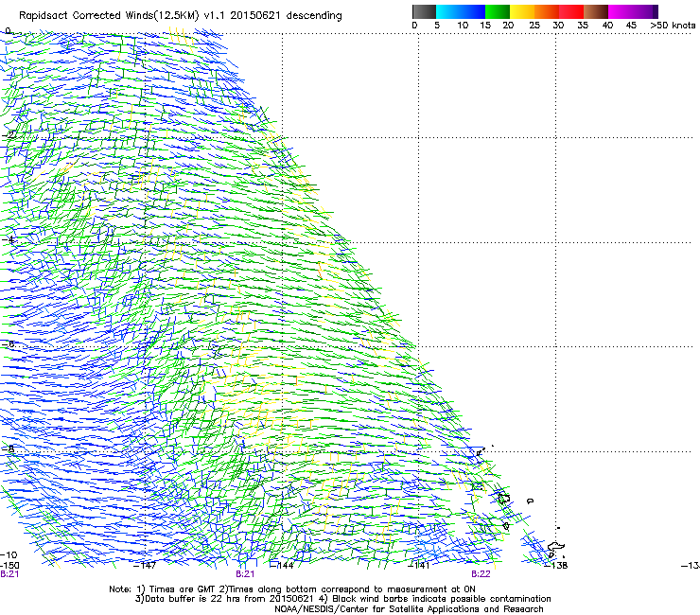This screenshot has width=700, height=615.
Task: Click the orange 25-30 knots legend swatch
Action: (547, 11)
